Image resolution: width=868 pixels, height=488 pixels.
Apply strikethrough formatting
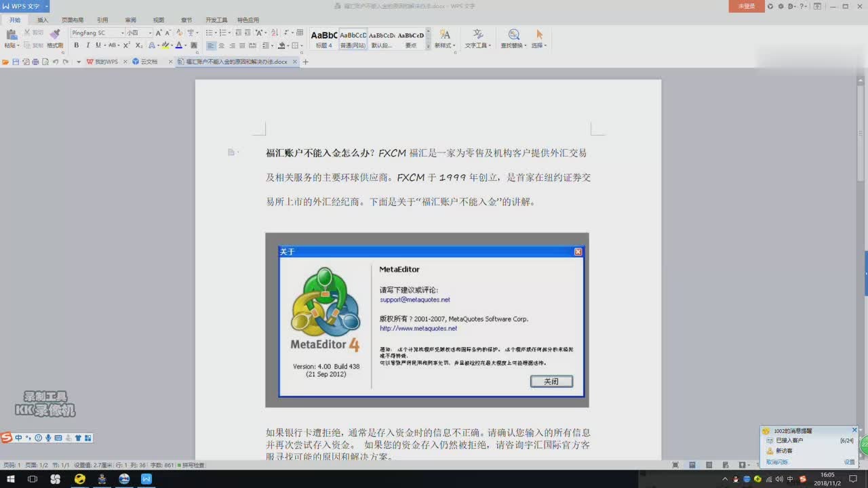[x=112, y=45]
